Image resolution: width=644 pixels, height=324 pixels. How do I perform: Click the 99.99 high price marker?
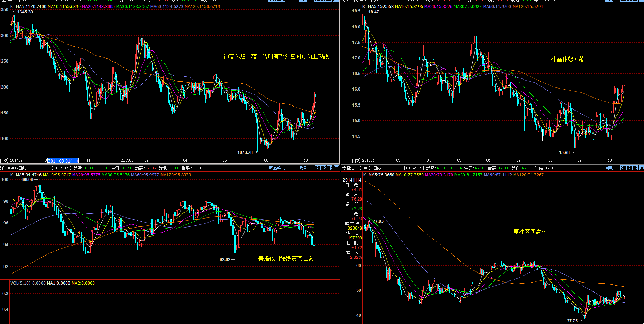click(28, 180)
